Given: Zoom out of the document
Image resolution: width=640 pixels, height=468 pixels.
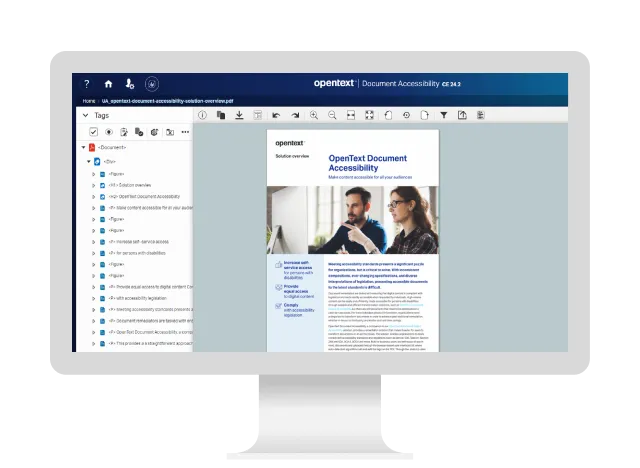Looking at the screenshot, I should pyautogui.click(x=332, y=115).
